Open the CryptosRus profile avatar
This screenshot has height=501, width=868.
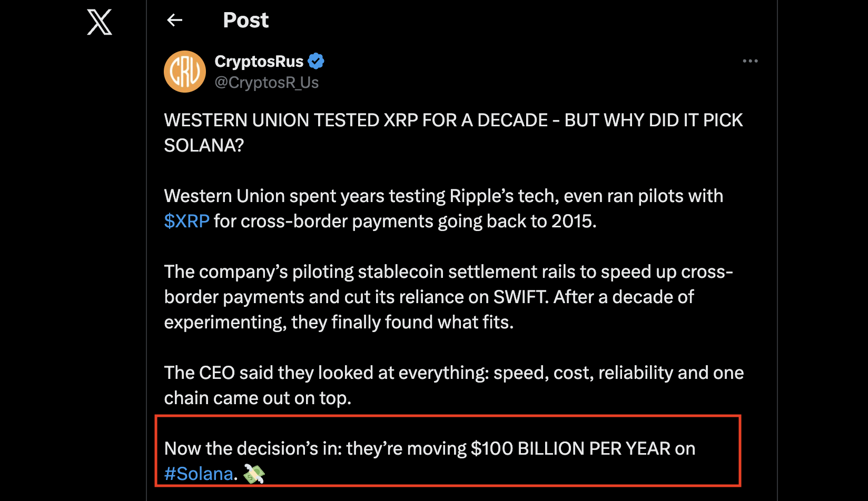coord(185,72)
